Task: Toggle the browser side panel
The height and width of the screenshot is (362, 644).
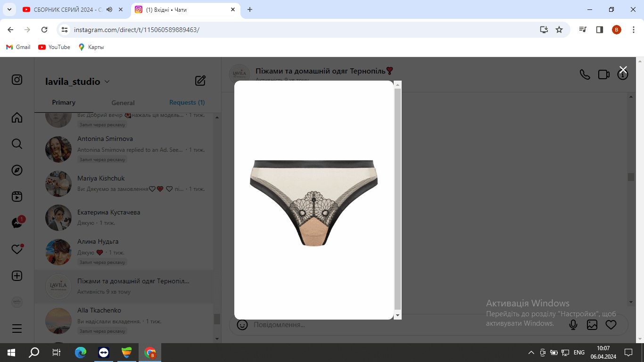Action: (600, 30)
